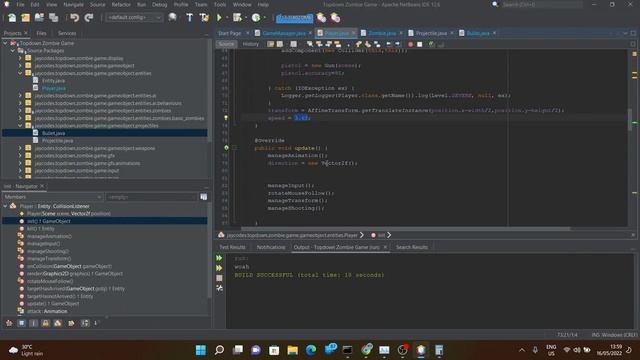Collapse the Source Packages node

[x=13, y=51]
